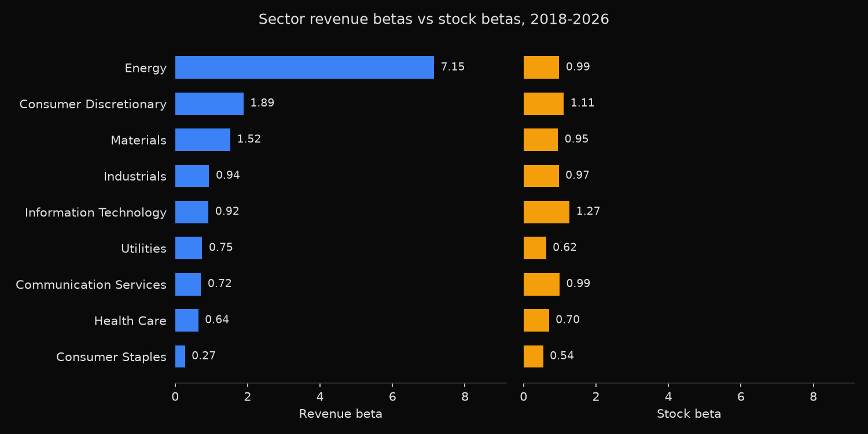Click the 7.15 revenue beta value
This screenshot has width=868, height=434.
coord(453,67)
